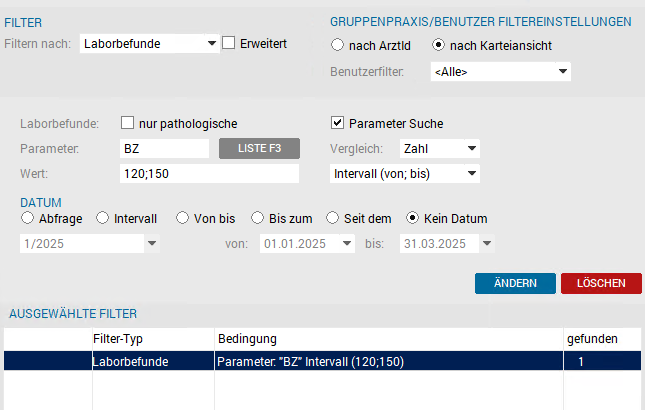645x410 pixels.
Task: Enable the Erweitert checkbox
Action: (x=229, y=43)
